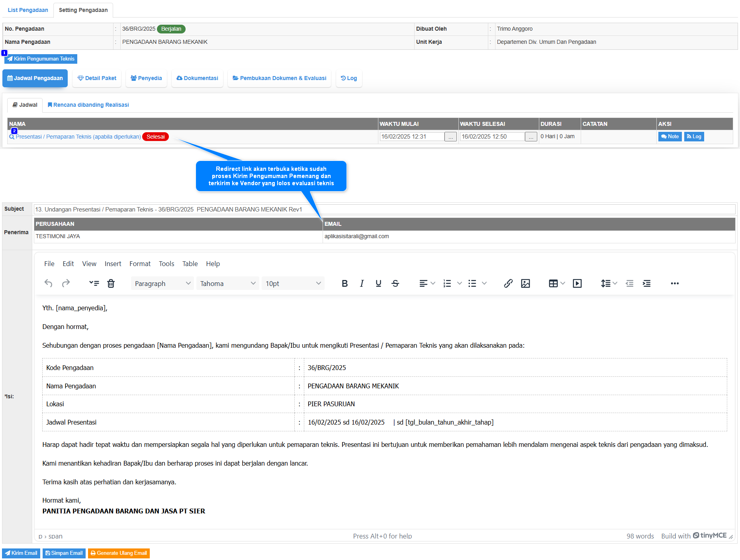
Task: Increase indent with the indent icon
Action: tap(646, 283)
